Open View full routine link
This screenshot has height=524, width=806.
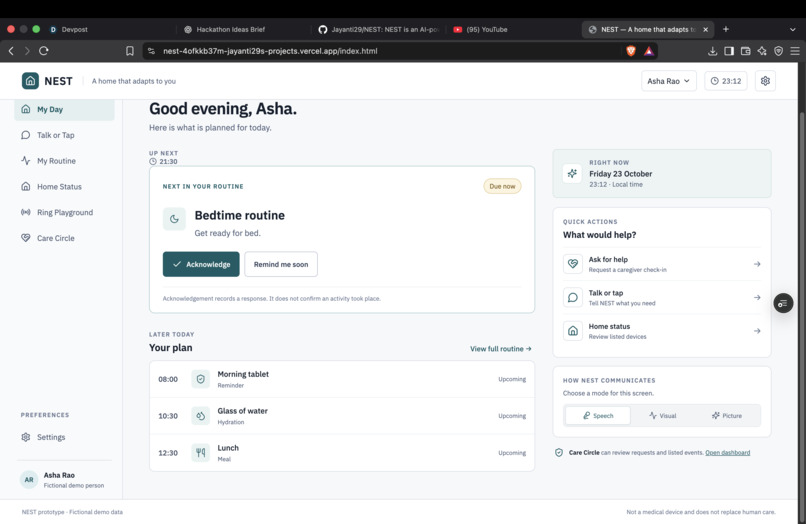pos(501,349)
